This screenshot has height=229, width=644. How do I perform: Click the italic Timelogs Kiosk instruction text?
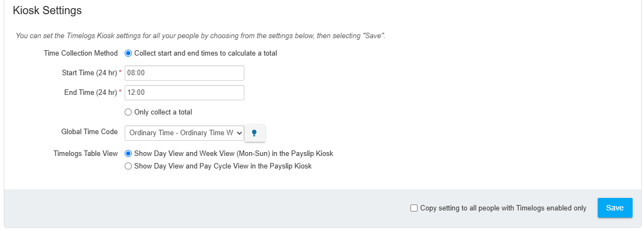(200, 36)
